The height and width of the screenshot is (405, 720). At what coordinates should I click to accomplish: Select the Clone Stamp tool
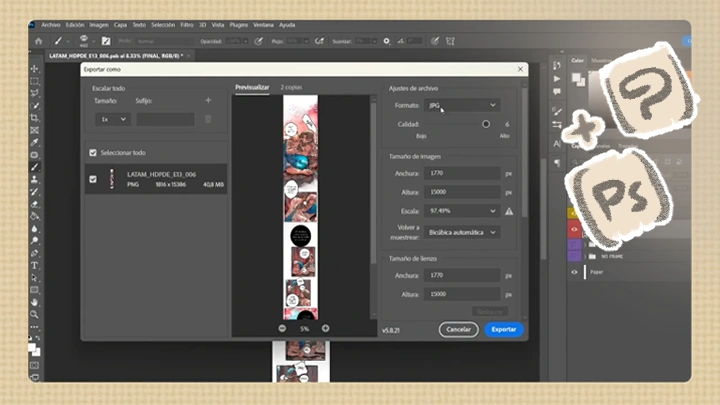pyautogui.click(x=34, y=180)
